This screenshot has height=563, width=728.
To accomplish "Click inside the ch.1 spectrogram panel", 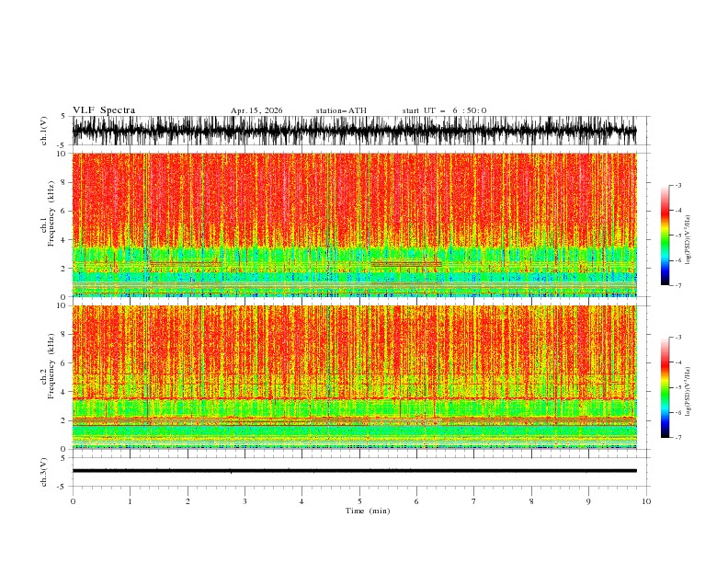I will pyautogui.click(x=354, y=224).
